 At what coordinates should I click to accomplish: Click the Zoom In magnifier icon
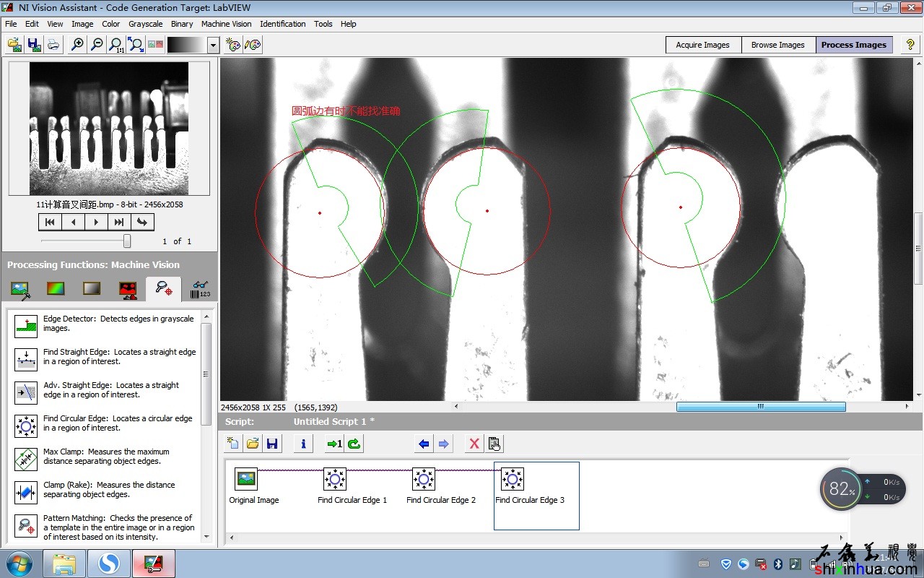pyautogui.click(x=77, y=45)
